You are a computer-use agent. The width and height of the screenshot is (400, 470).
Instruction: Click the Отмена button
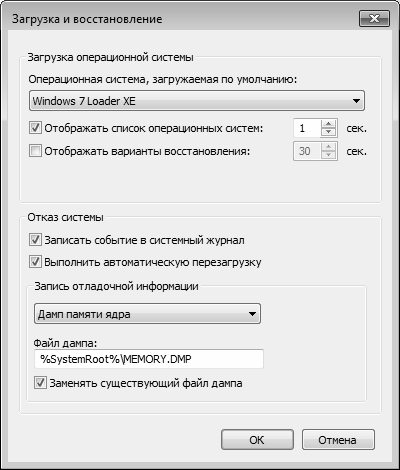click(338, 440)
